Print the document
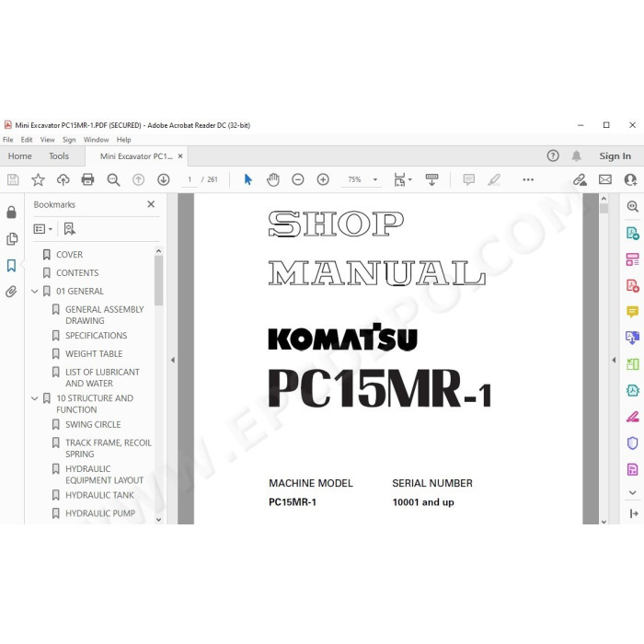Screen dimensions: 644x644 (x=88, y=179)
